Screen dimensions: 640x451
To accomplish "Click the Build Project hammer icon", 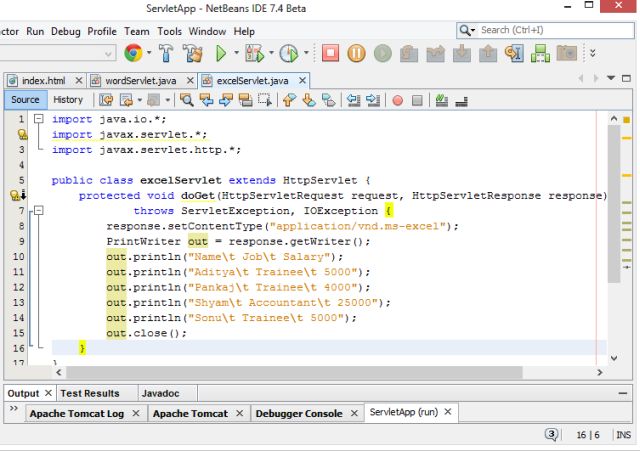I will click(x=166, y=53).
